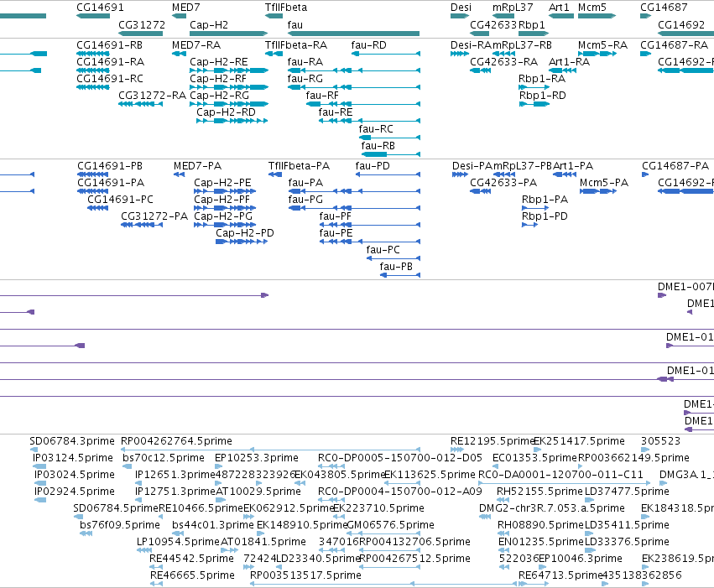Click transcript CG31272-RA
The width and height of the screenshot is (714, 588).
tap(152, 95)
